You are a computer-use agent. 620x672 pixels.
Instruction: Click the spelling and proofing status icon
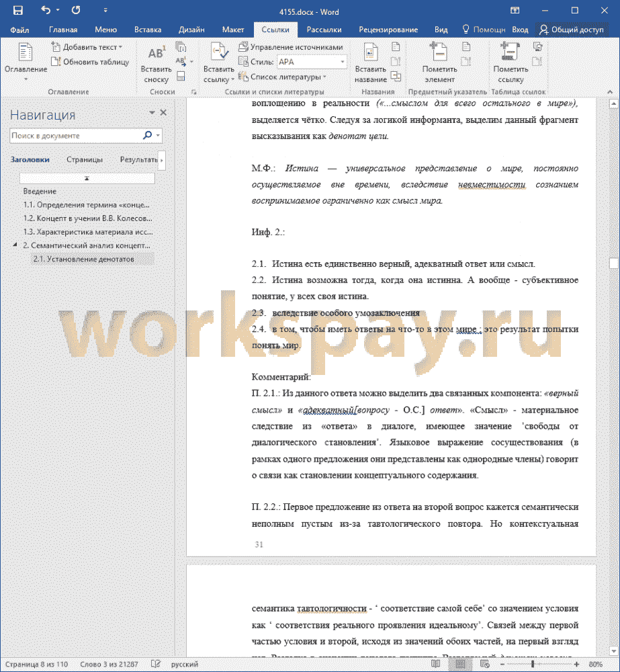tap(156, 664)
